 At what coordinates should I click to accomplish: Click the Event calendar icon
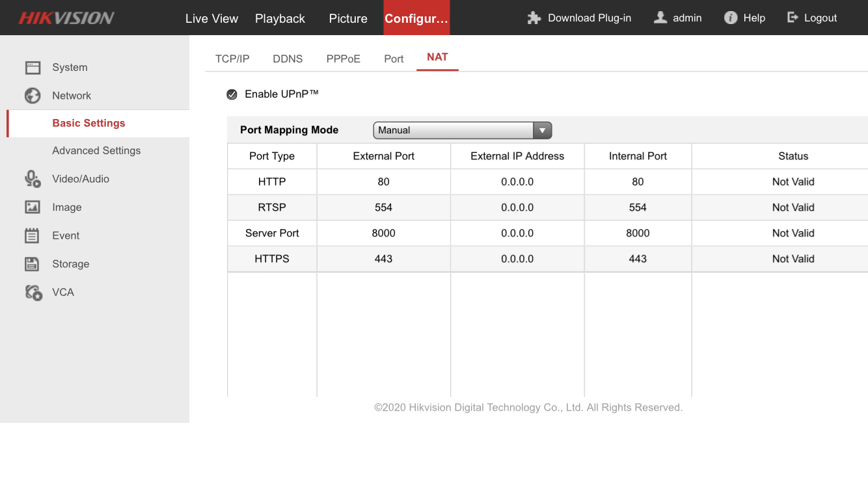coord(33,236)
